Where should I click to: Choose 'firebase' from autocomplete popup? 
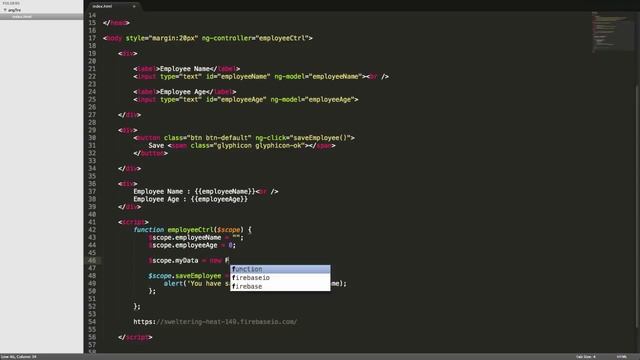280,287
